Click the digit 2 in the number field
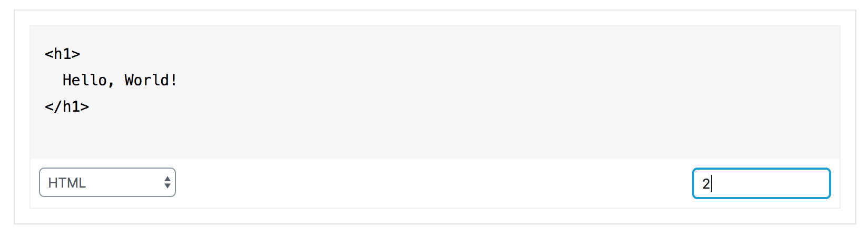 (706, 184)
